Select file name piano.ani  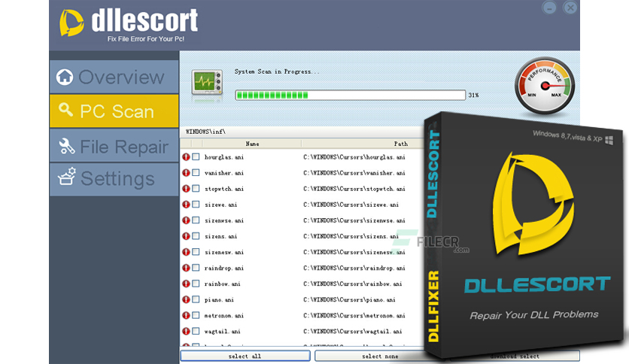point(219,299)
